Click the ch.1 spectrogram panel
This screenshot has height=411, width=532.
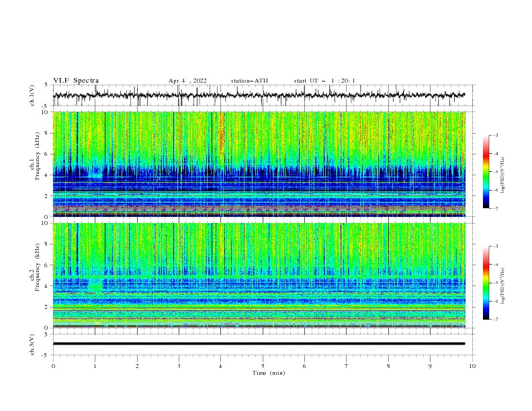click(259, 164)
